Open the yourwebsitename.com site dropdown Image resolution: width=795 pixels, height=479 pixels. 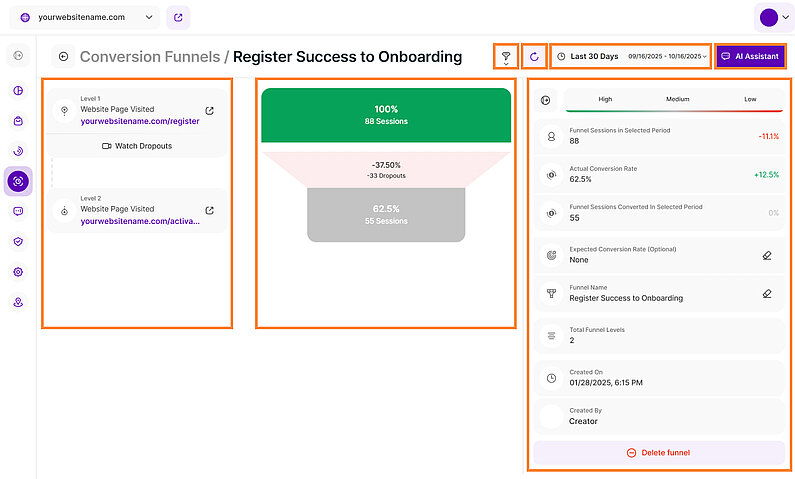pyautogui.click(x=88, y=17)
